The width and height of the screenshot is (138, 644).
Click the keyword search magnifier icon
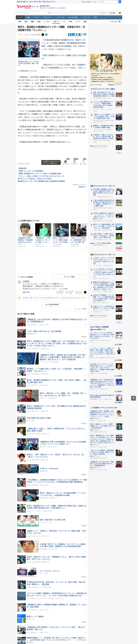49,13
